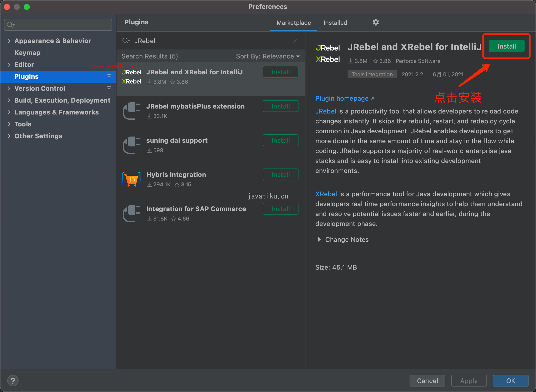Click the JRebel link in description
This screenshot has width=536, height=392.
[326, 111]
